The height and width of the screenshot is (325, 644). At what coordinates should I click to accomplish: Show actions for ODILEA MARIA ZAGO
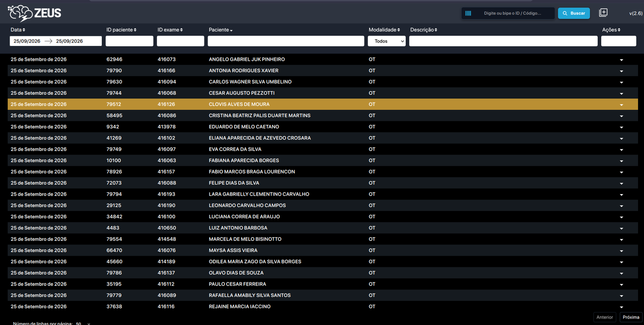(x=621, y=263)
